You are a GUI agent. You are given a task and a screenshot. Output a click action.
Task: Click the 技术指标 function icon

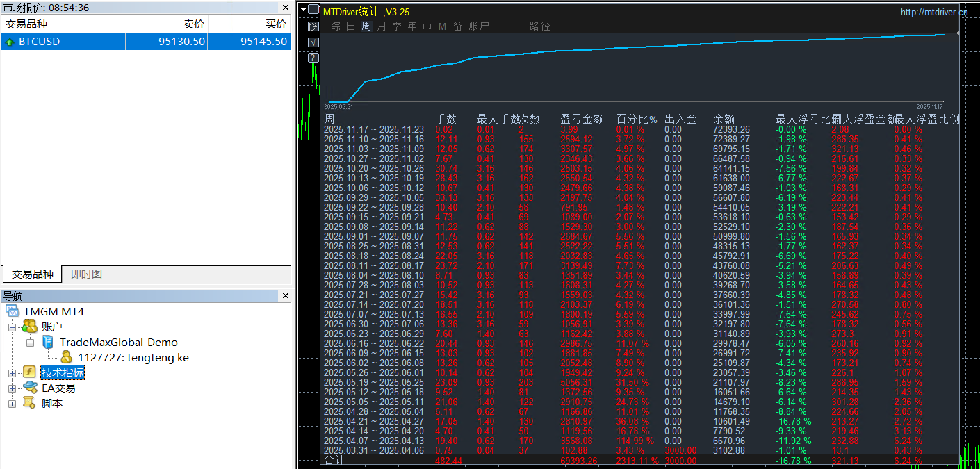[29, 372]
